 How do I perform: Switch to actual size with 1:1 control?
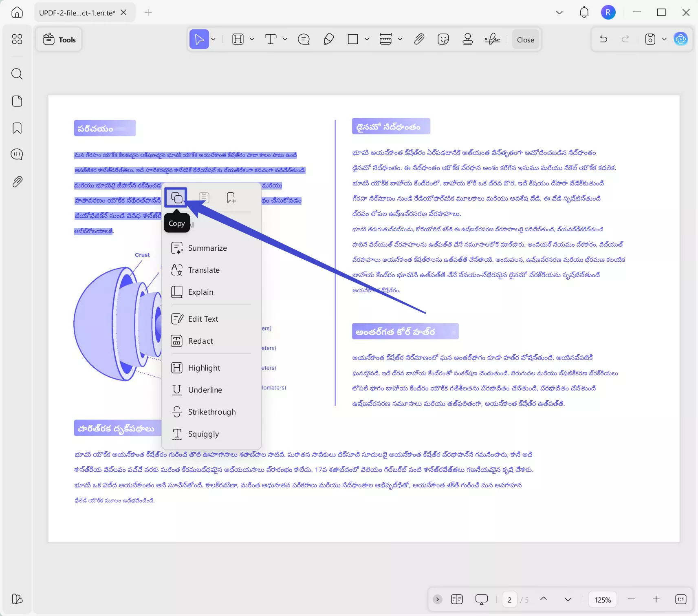[680, 599]
